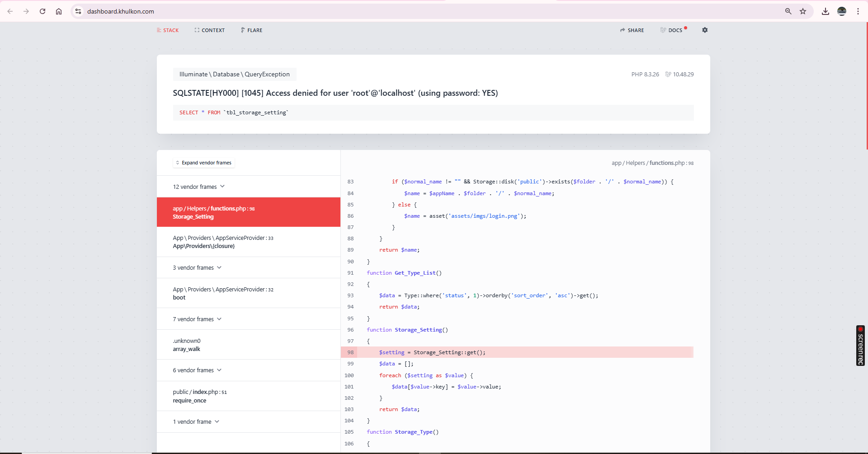Expand the 7 vendor frames group
This screenshot has width=868, height=454.
click(x=197, y=319)
